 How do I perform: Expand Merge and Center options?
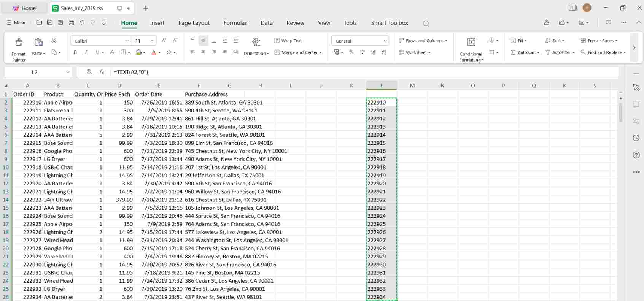320,52
